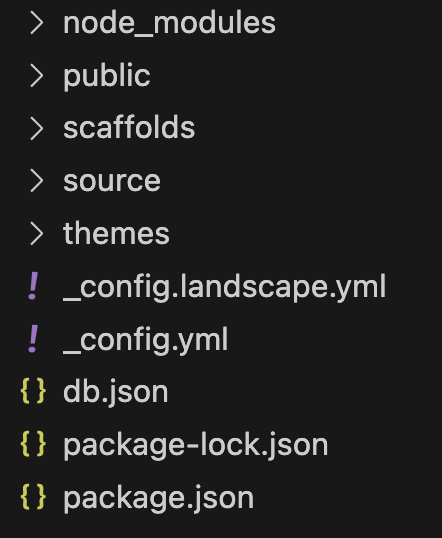Select the themes folder label
Image resolution: width=442 pixels, height=538 pixels.
point(116,233)
